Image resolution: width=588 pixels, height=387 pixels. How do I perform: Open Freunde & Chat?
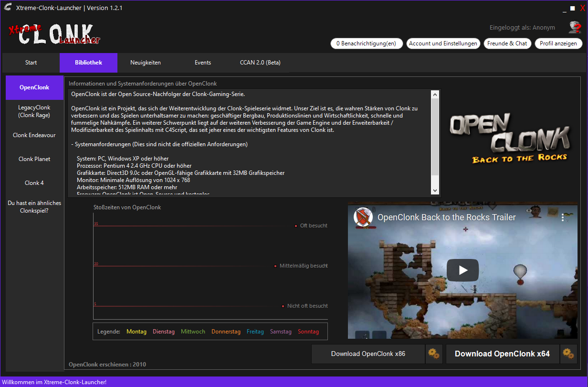coord(508,43)
